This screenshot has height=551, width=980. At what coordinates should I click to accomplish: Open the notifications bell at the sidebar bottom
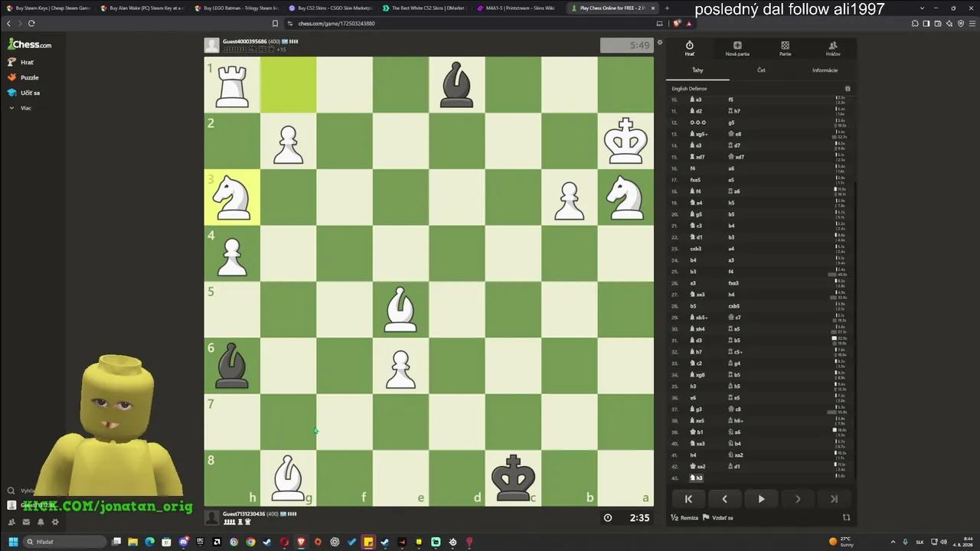41,522
